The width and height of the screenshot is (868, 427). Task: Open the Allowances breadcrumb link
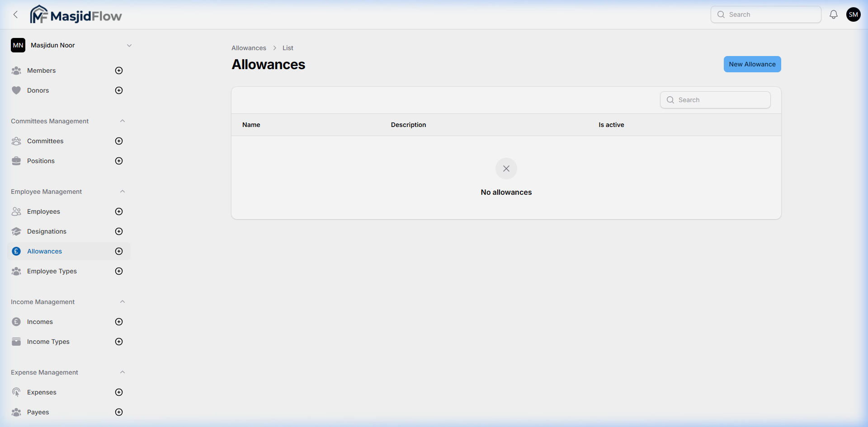248,47
